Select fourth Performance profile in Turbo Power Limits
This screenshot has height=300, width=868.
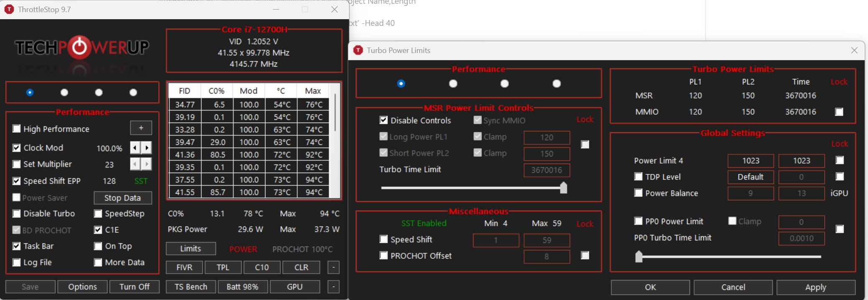(x=557, y=83)
